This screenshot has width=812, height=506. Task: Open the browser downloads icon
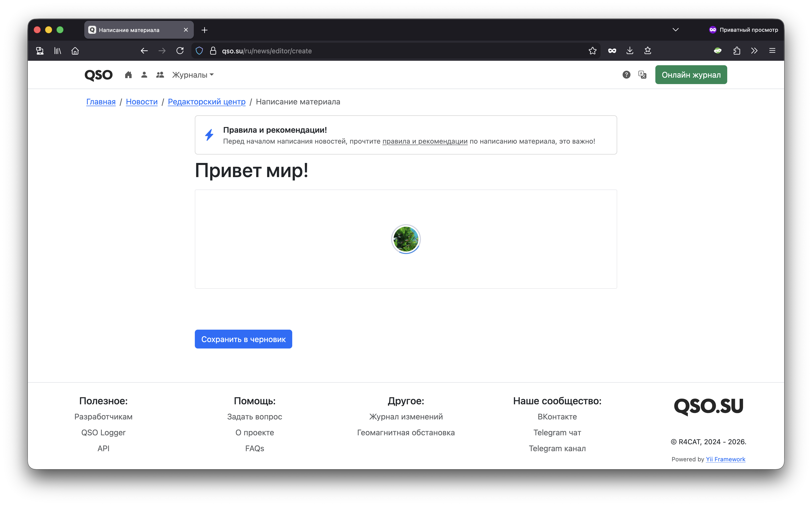click(630, 51)
